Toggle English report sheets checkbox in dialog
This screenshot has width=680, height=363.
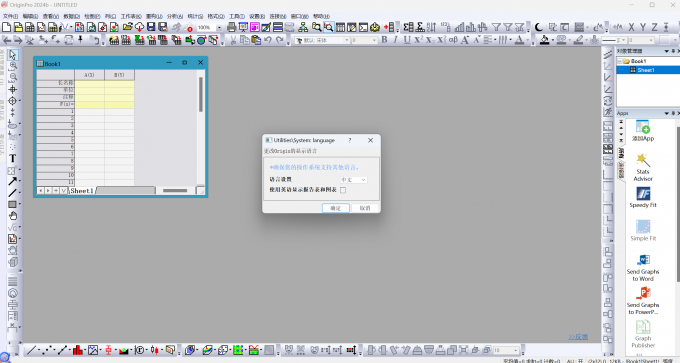(343, 190)
